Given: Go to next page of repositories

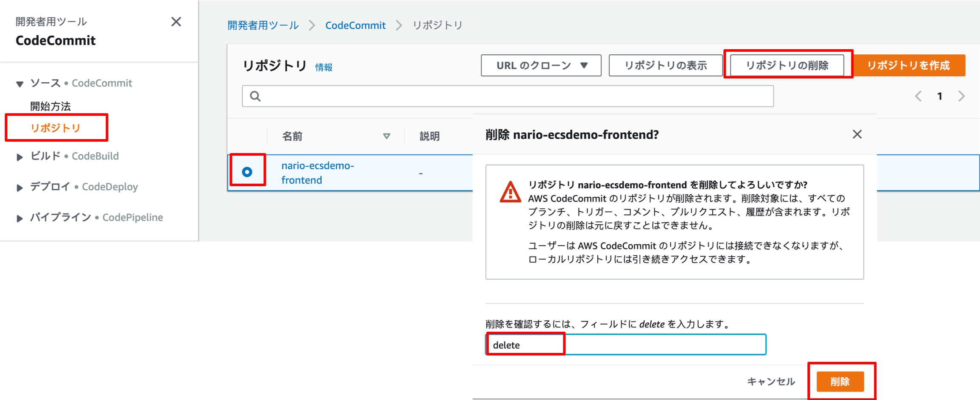Looking at the screenshot, I should point(961,96).
